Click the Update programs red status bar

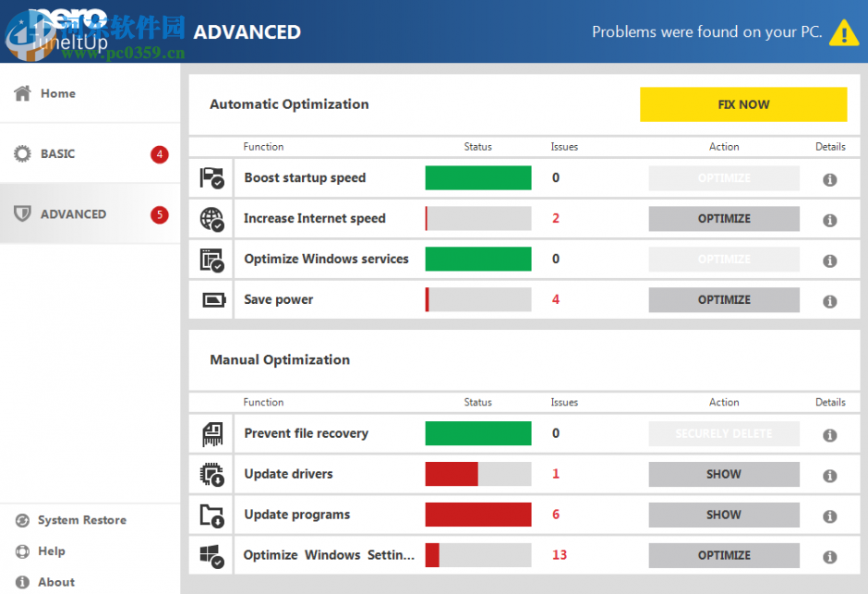click(x=477, y=515)
